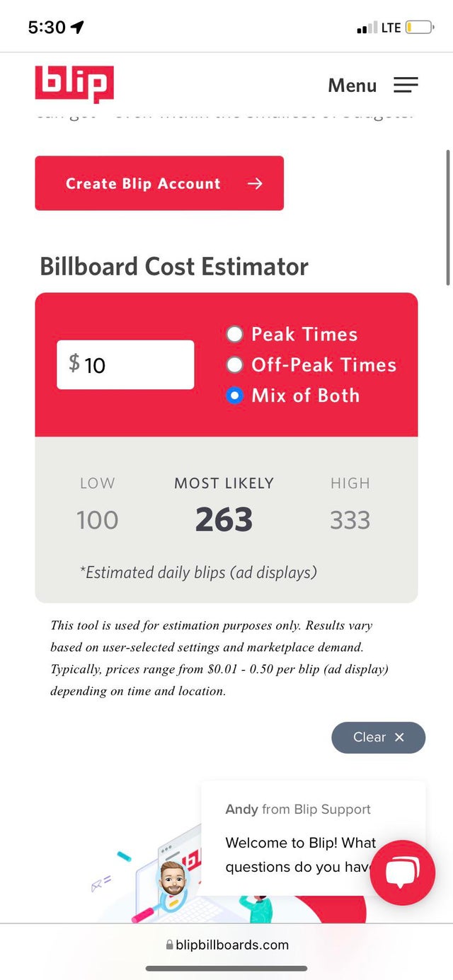Image resolution: width=453 pixels, height=980 pixels.
Task: Select the Peak Times radio option
Action: [234, 334]
